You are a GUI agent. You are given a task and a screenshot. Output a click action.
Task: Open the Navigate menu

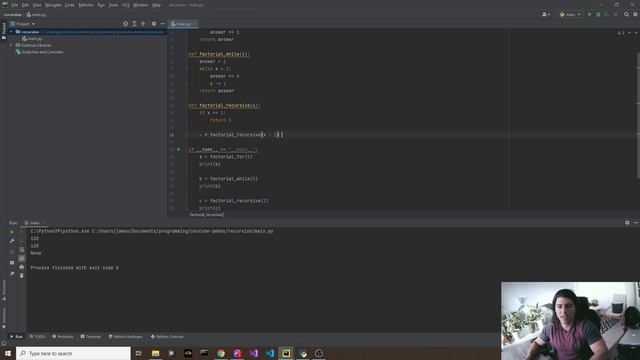[53, 5]
